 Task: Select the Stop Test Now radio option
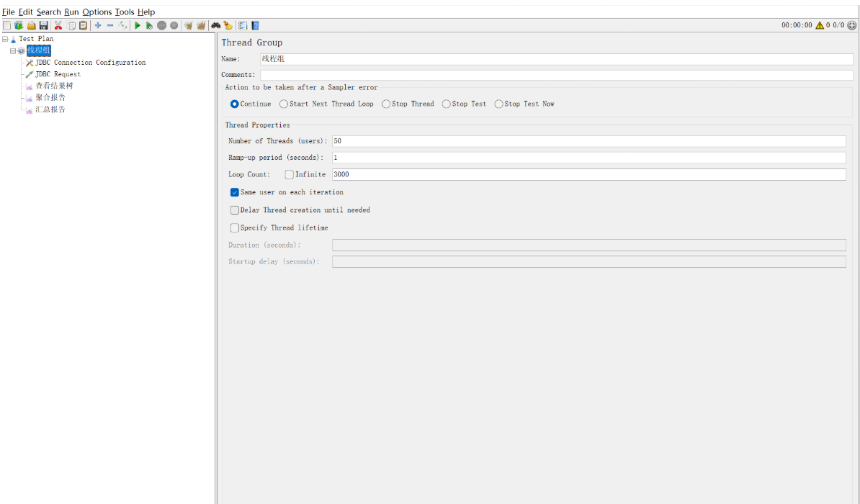(x=524, y=104)
